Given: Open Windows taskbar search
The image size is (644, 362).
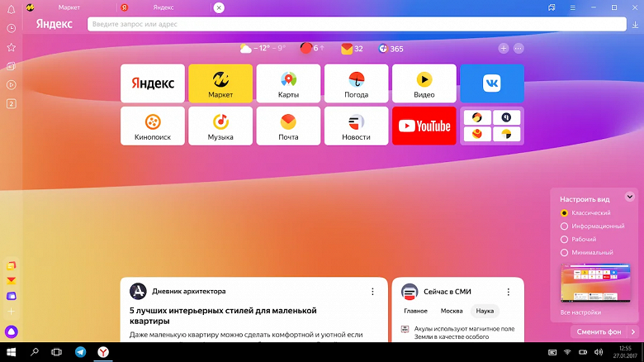Looking at the screenshot, I should (35, 352).
